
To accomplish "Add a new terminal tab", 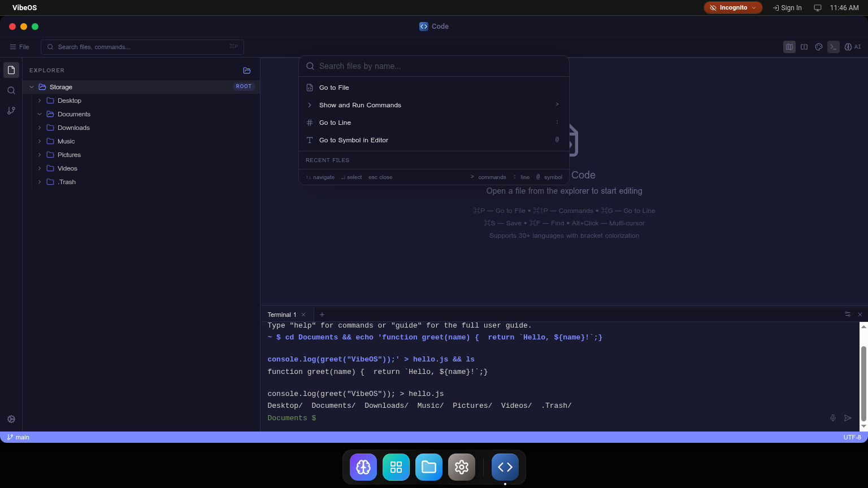I will tap(322, 315).
